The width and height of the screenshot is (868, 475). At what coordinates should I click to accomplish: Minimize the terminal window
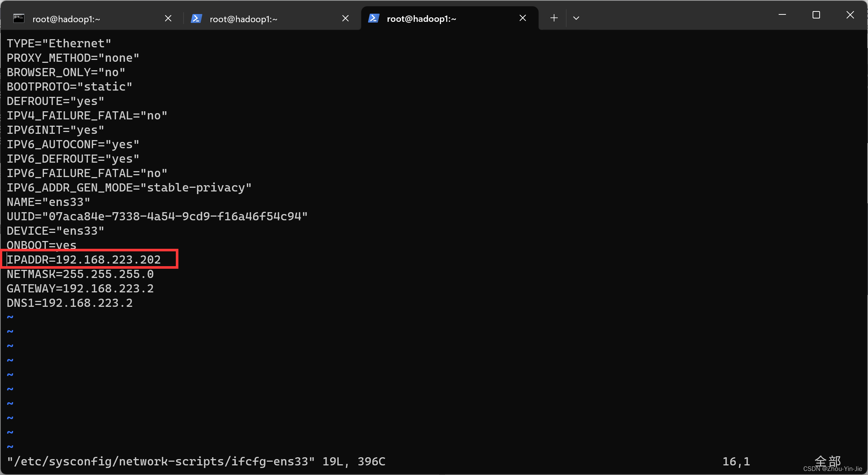pyautogui.click(x=782, y=15)
